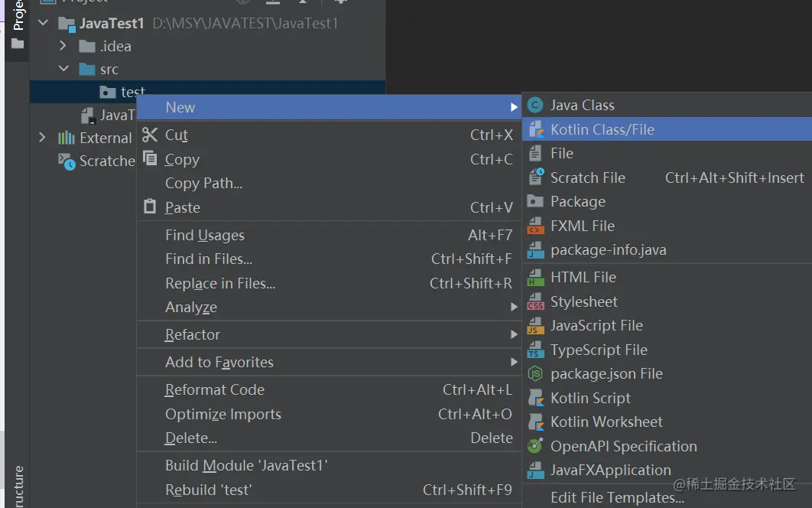
Task: Click the Stylesheet CSS icon
Action: 535,301
